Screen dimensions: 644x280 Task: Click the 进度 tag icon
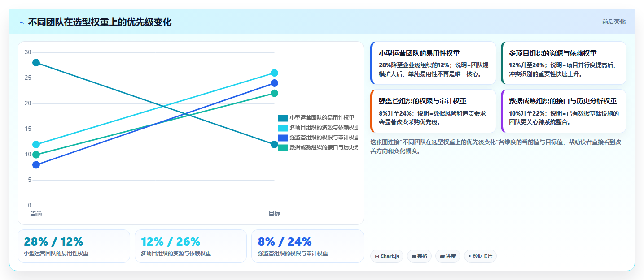tap(442, 257)
